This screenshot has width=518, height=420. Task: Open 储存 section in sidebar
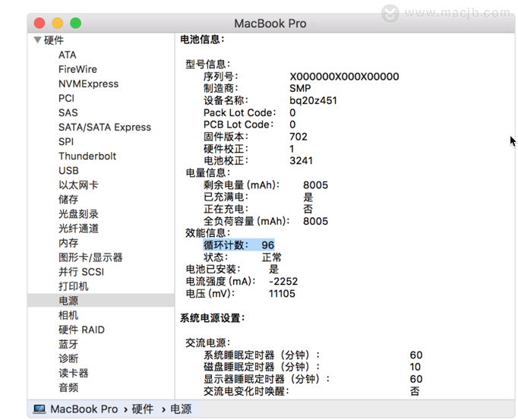[x=68, y=200]
